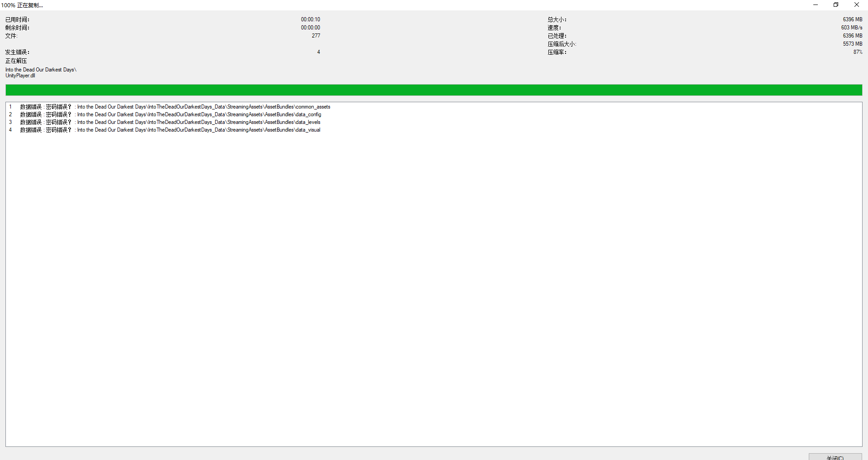Click the 603 MB/s speed value
This screenshot has width=868, height=460.
(x=851, y=28)
